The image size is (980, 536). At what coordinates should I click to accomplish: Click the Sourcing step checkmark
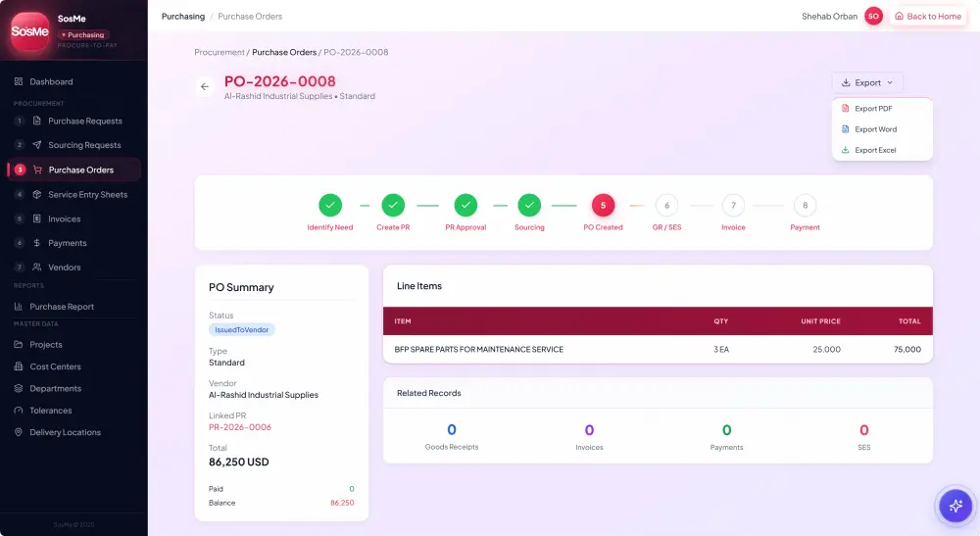pos(529,205)
